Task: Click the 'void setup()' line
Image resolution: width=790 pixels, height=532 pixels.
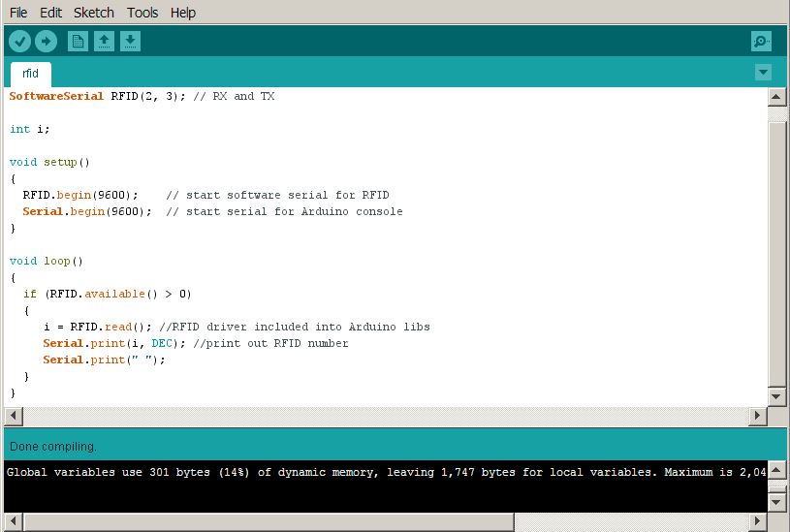Action: [49, 162]
